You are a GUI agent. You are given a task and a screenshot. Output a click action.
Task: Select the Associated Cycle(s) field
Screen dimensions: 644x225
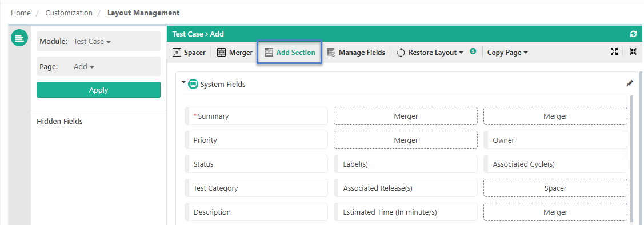pos(555,164)
